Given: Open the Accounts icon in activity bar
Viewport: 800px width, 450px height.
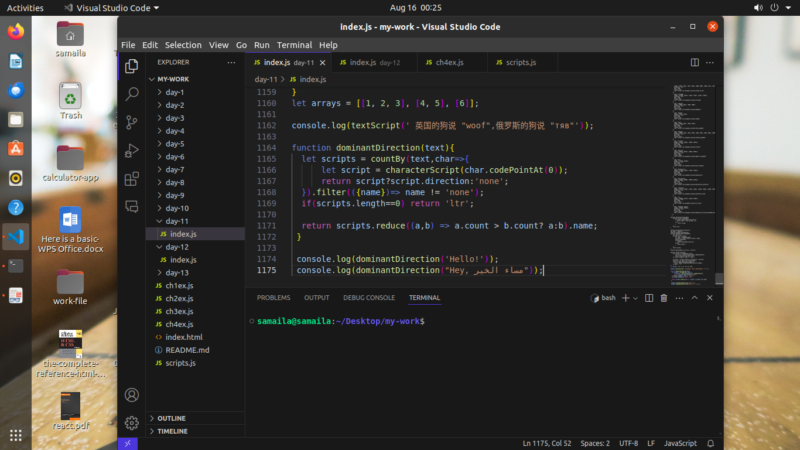Looking at the screenshot, I should point(132,395).
